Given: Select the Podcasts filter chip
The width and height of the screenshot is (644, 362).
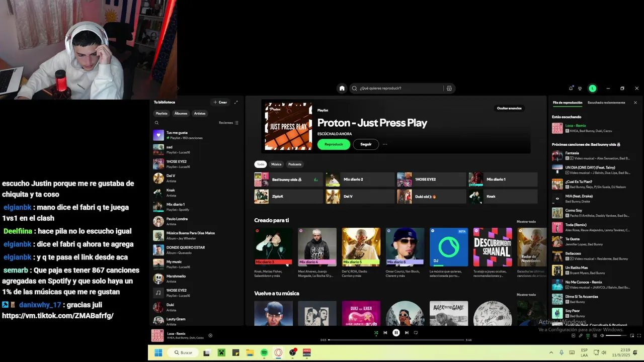Looking at the screenshot, I should point(295,164).
